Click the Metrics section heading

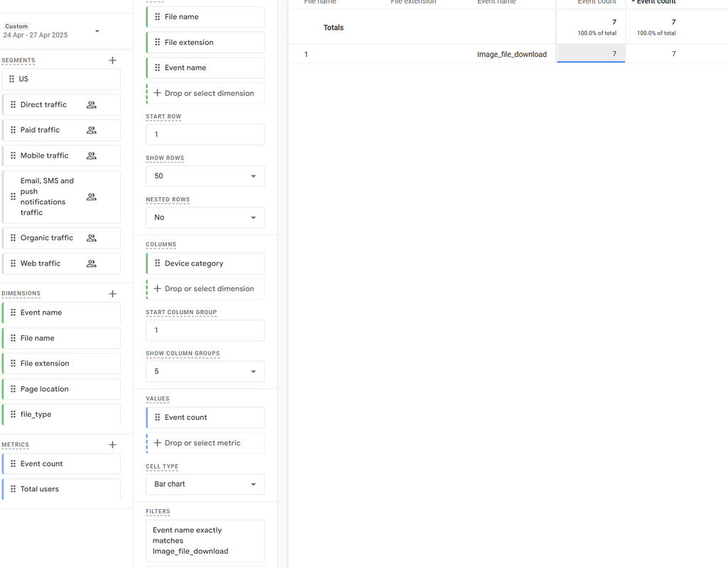[x=16, y=444]
